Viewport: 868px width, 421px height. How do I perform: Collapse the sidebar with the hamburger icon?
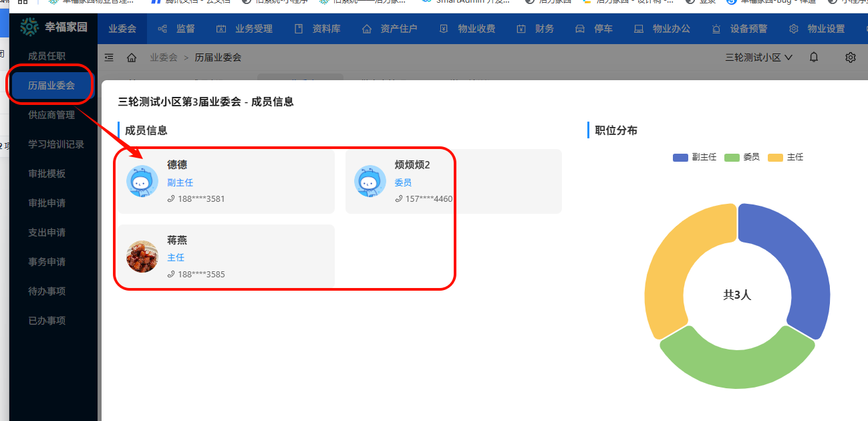[x=109, y=57]
